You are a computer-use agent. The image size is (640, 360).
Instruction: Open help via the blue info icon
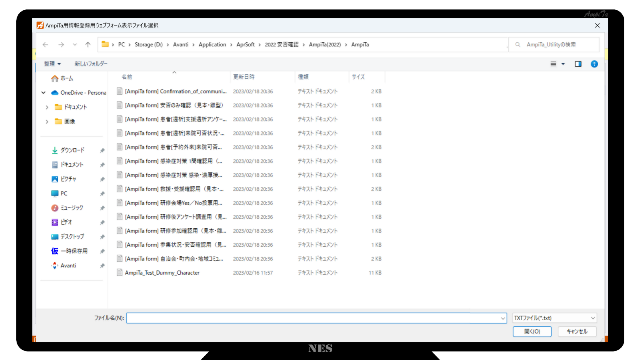[x=594, y=64]
